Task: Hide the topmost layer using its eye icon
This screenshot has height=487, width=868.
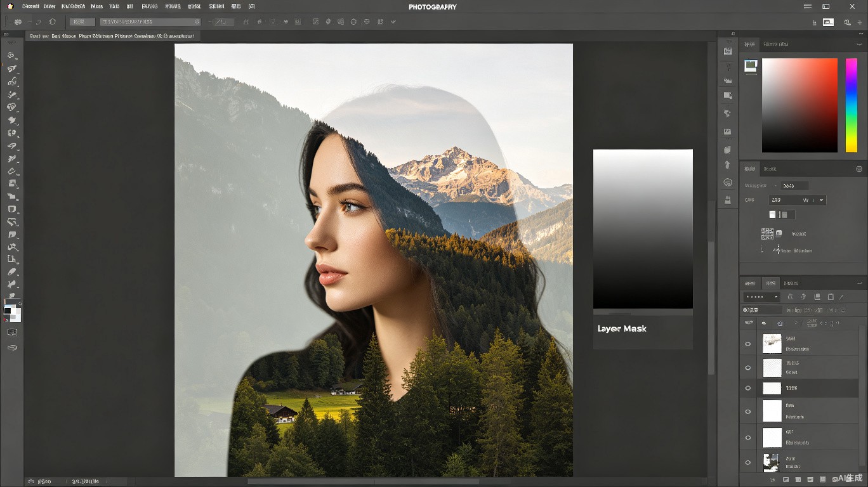Action: [x=748, y=344]
